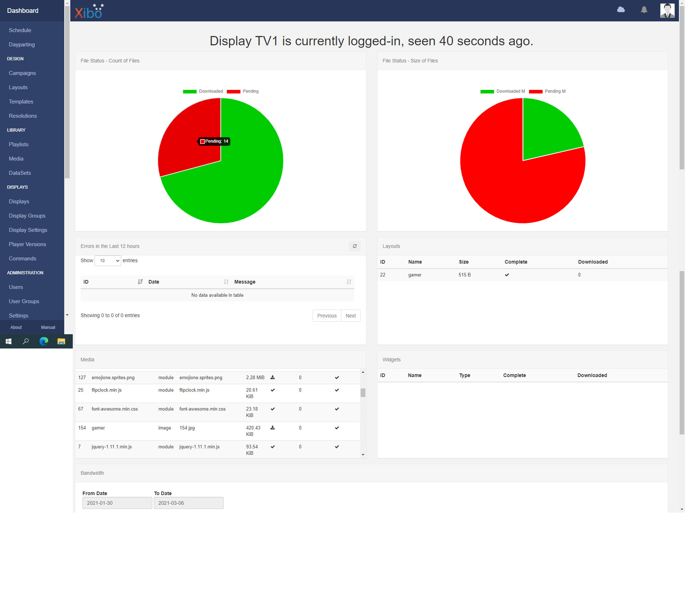The width and height of the screenshot is (685, 616).
Task: Edit the From Date field
Action: click(117, 503)
